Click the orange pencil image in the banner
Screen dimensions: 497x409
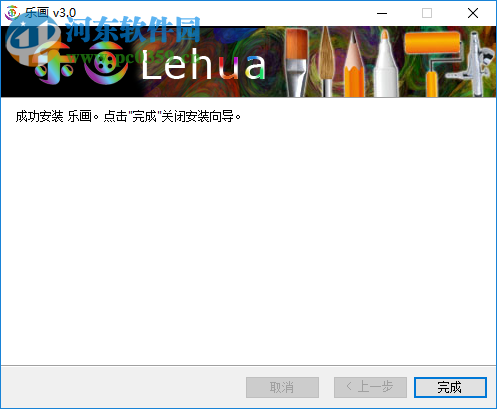point(354,63)
